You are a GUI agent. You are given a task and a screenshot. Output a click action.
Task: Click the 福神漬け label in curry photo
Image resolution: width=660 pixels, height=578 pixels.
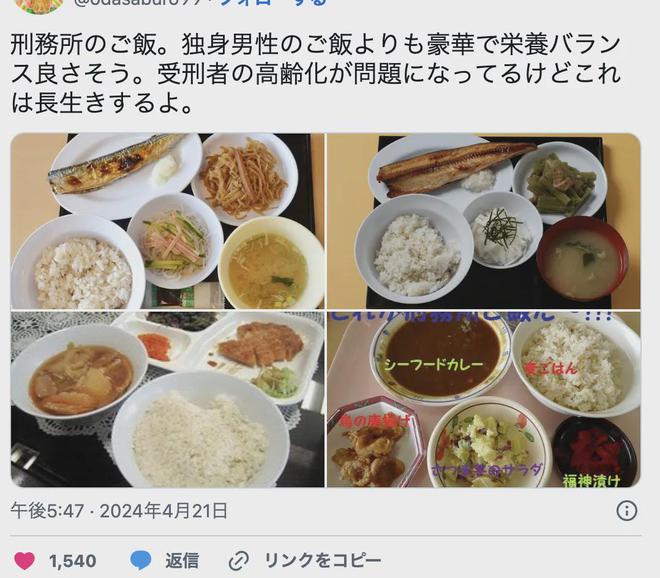tap(591, 480)
